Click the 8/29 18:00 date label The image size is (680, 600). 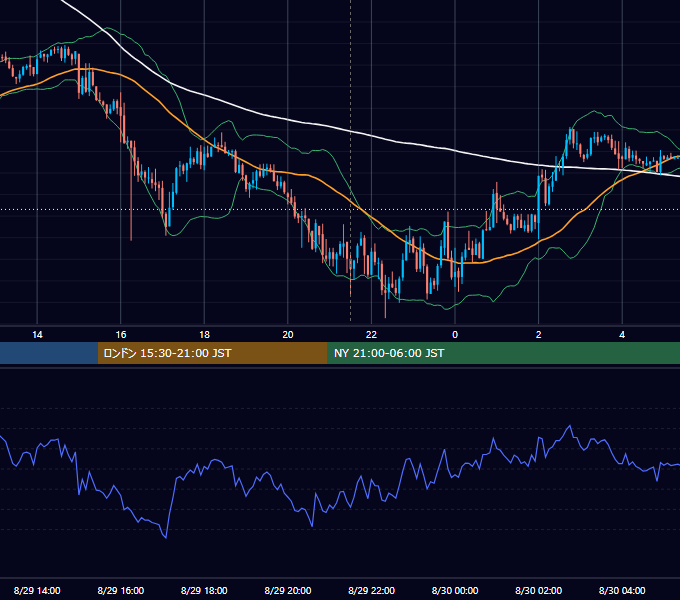204,590
